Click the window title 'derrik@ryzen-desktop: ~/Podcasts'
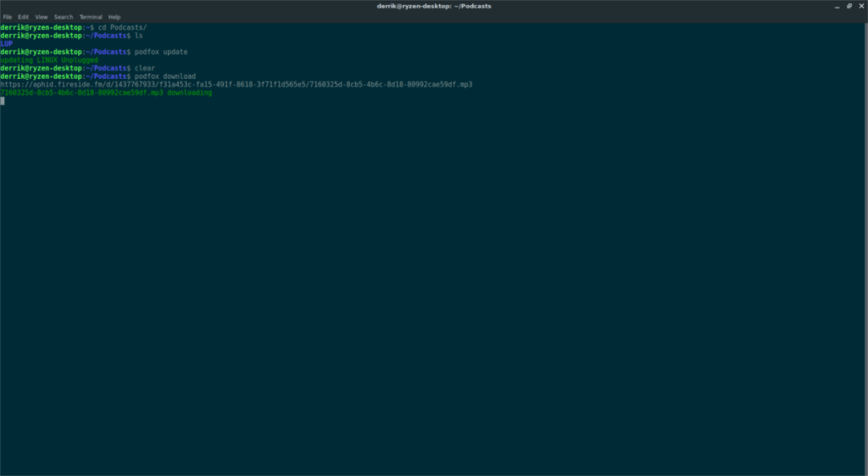 tap(434, 6)
